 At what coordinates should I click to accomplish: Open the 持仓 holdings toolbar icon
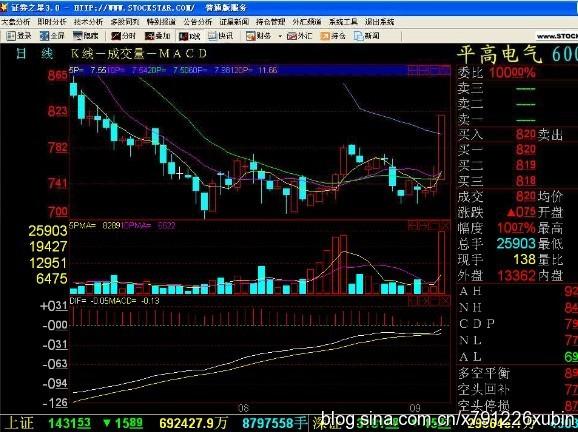[333, 36]
